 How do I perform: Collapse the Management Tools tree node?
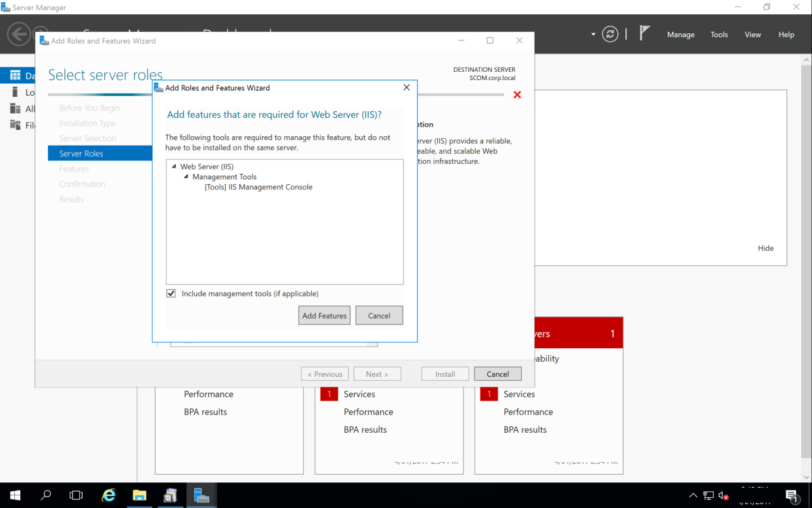[185, 176]
